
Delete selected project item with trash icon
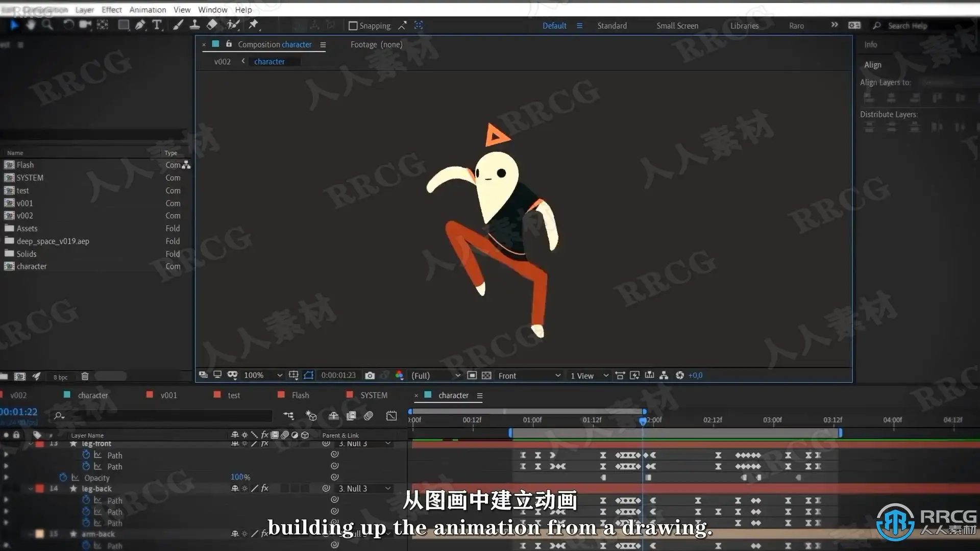tap(85, 377)
